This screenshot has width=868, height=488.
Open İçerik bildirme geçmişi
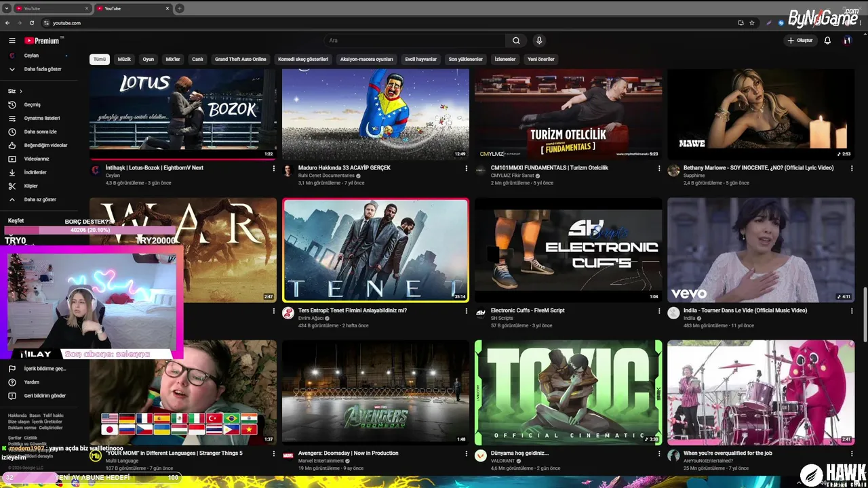point(45,369)
